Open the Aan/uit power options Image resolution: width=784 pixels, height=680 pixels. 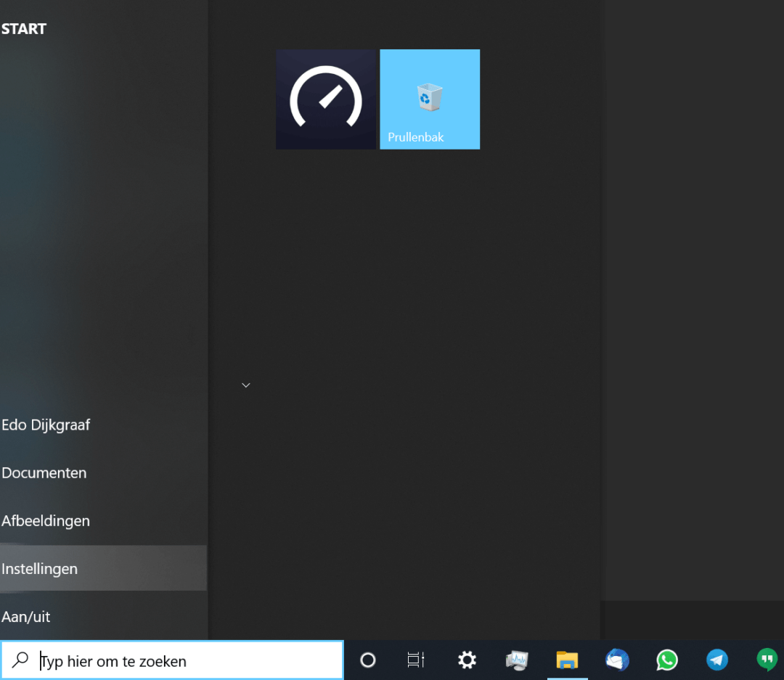[x=26, y=617]
